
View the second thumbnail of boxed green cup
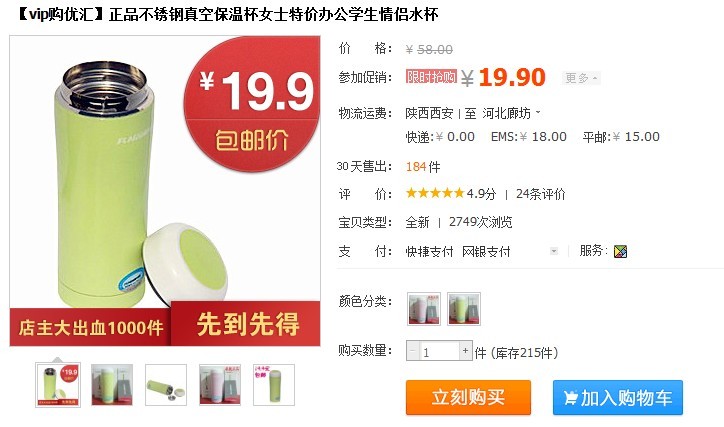click(112, 385)
